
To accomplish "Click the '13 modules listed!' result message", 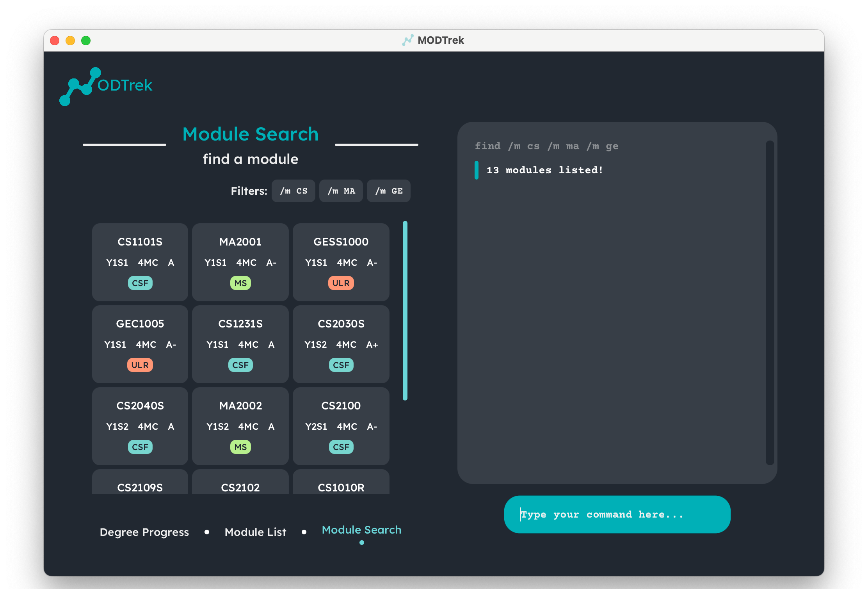I will click(545, 170).
